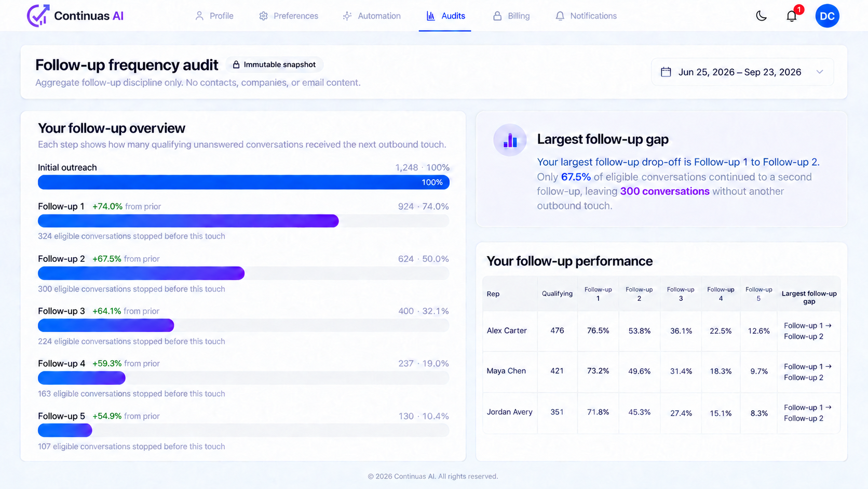The image size is (868, 489).
Task: Click the Preferences gear icon
Action: point(263,16)
